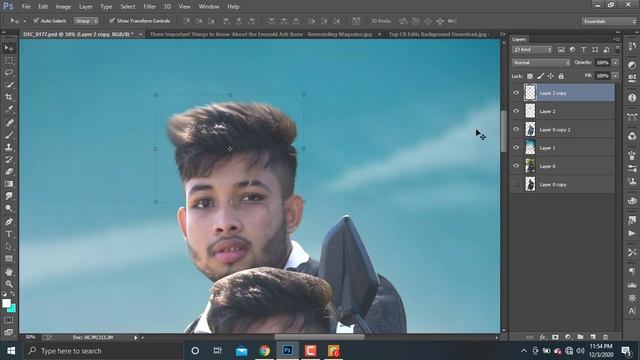Hide Layer 2 copy visibility eye
640x360 pixels.
(516, 93)
